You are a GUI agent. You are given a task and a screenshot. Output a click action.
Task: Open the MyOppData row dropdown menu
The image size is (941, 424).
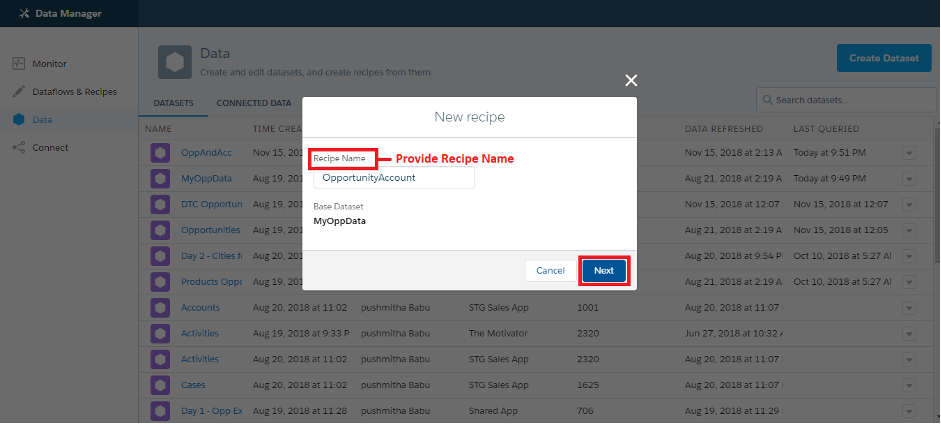pos(909,179)
